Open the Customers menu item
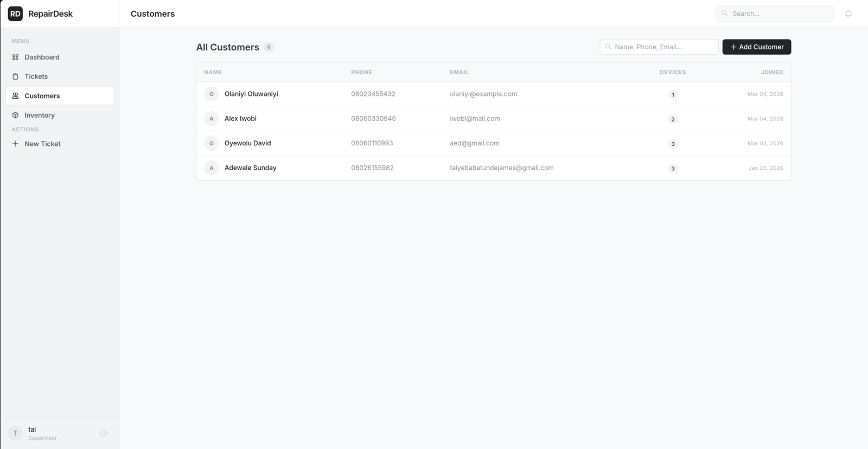 (x=42, y=96)
